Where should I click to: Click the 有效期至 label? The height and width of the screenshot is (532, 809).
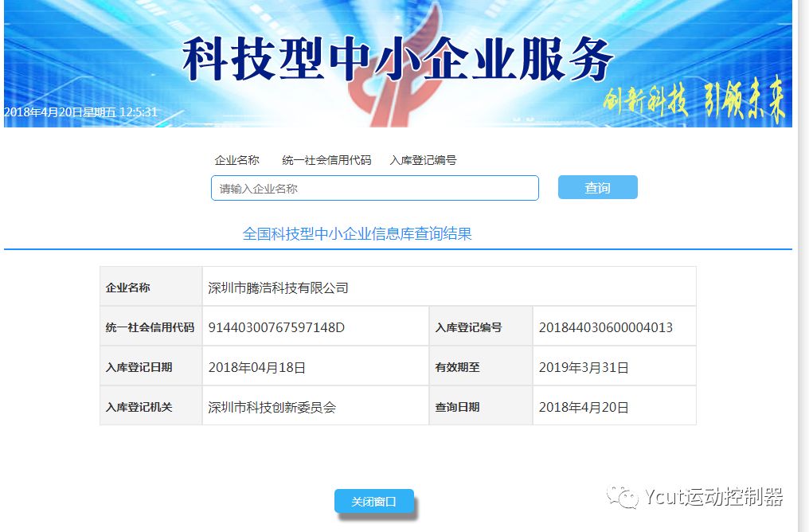point(458,367)
